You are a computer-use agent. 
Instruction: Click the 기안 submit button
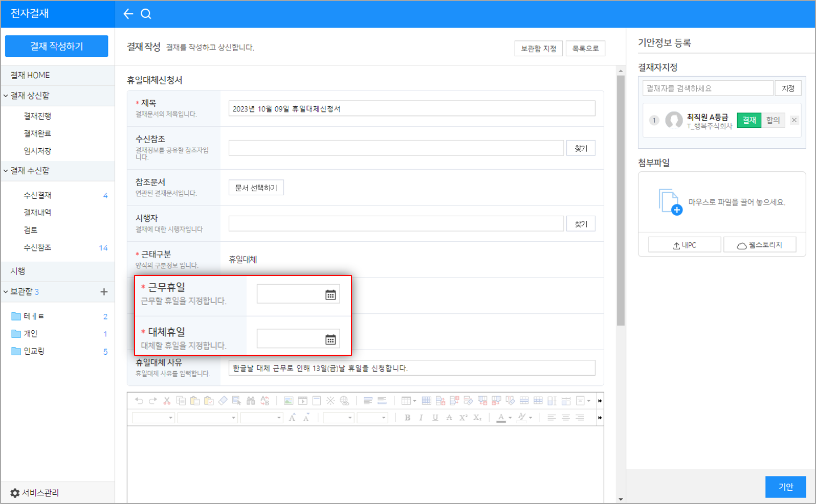coord(785,487)
